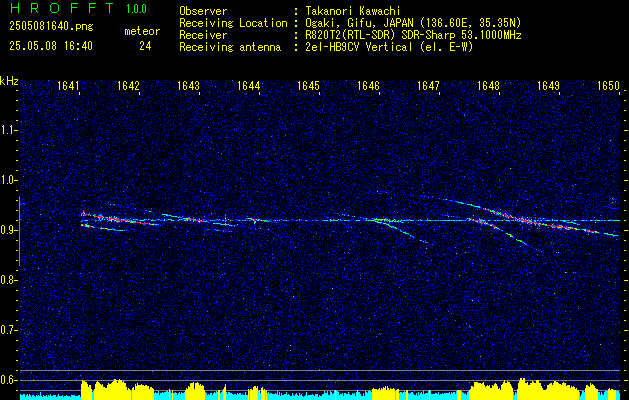Click the 1.1 kHz frequency label
Image resolution: width=629 pixels, height=400 pixels.
point(7,130)
